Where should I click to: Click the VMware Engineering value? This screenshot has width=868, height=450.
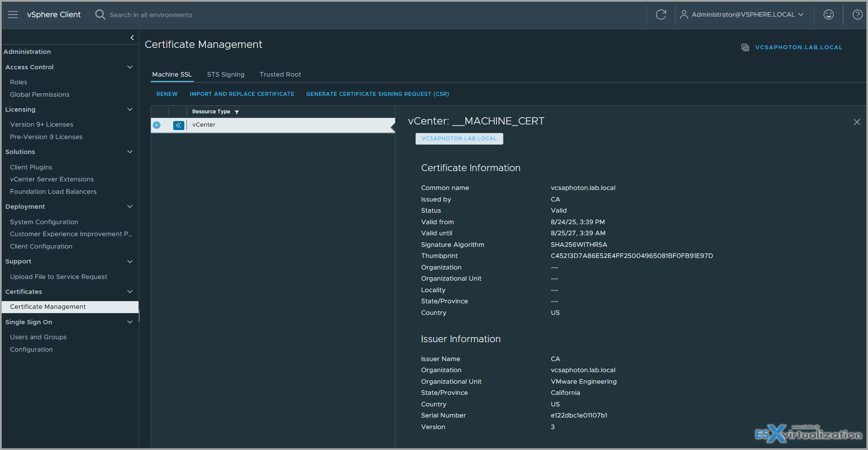click(584, 382)
